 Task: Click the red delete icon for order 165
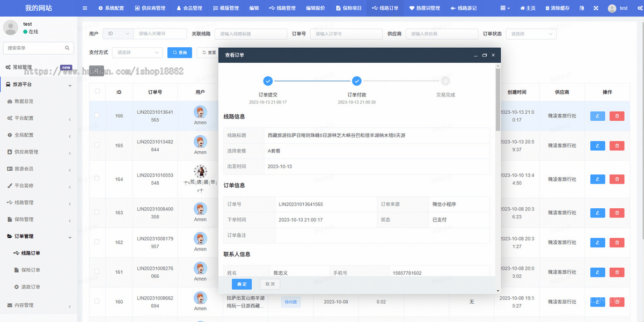pyautogui.click(x=617, y=145)
